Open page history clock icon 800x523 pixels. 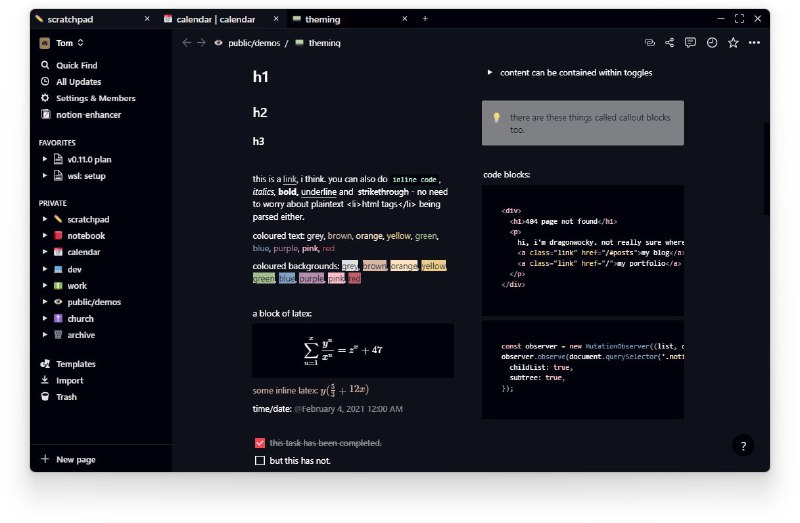pos(712,43)
